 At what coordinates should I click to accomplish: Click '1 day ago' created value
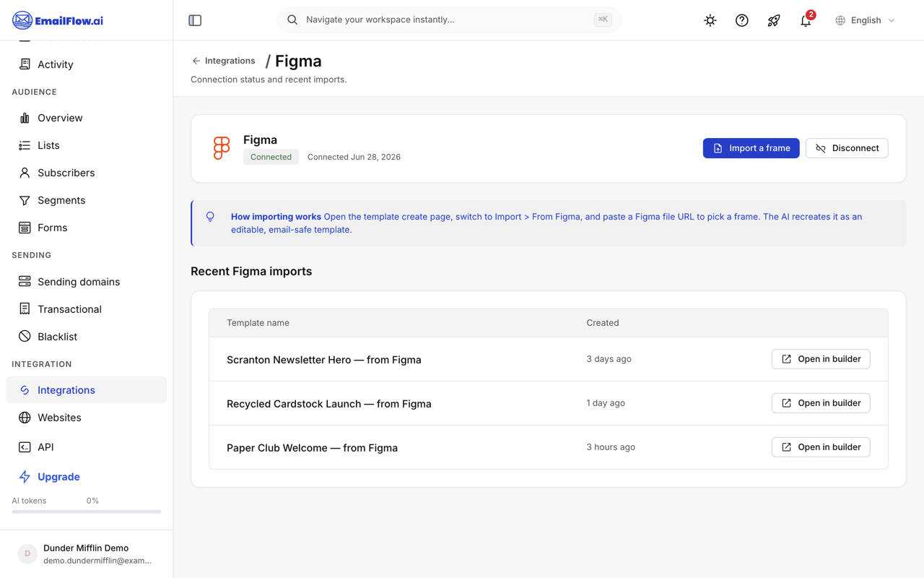pyautogui.click(x=606, y=403)
